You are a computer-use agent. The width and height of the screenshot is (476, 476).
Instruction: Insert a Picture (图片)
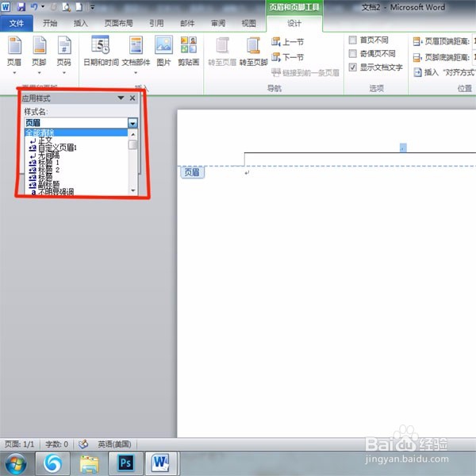point(163,51)
